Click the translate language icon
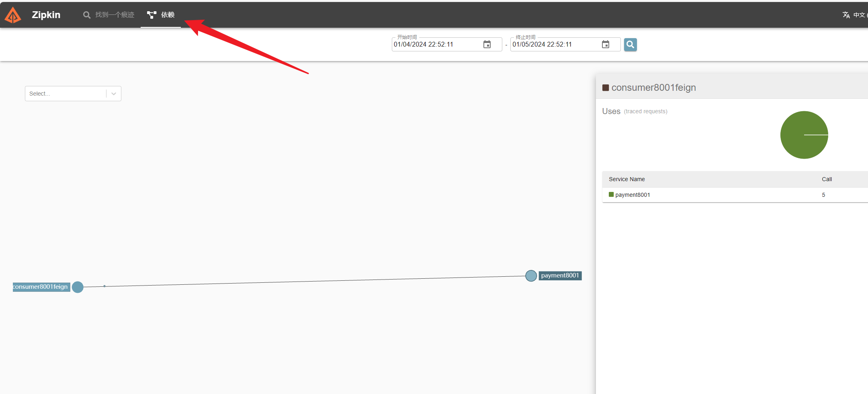The image size is (868, 394). pyautogui.click(x=846, y=15)
